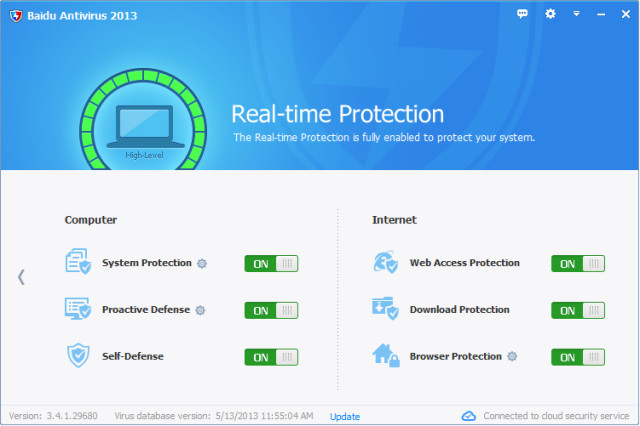Toggle the Proactive Defense switch
The width and height of the screenshot is (640, 426).
pyautogui.click(x=271, y=311)
